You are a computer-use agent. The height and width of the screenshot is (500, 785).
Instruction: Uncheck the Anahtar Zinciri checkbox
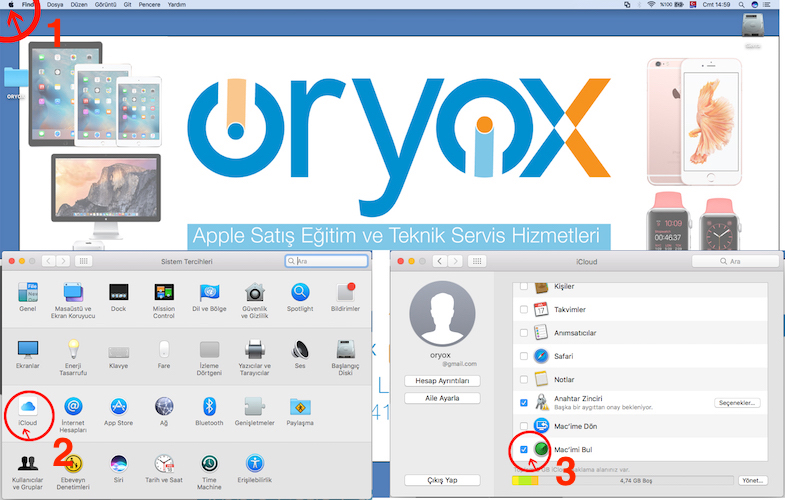click(524, 402)
